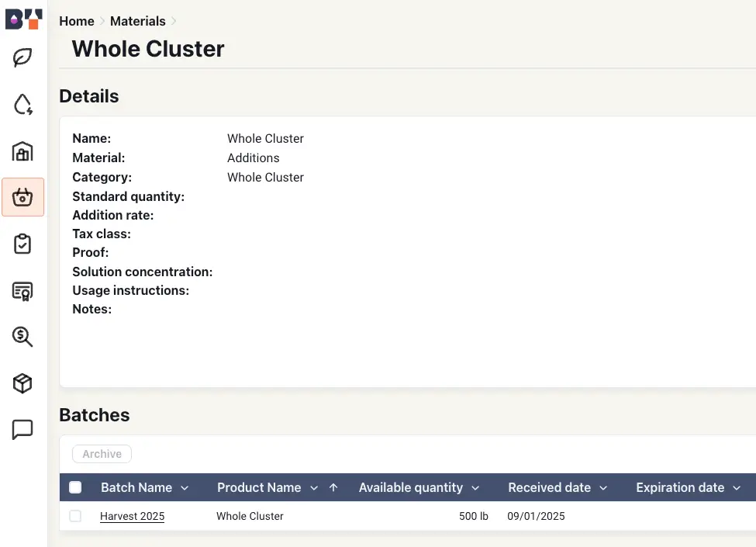
Task: Click the Batch Name column header
Action: 136,488
